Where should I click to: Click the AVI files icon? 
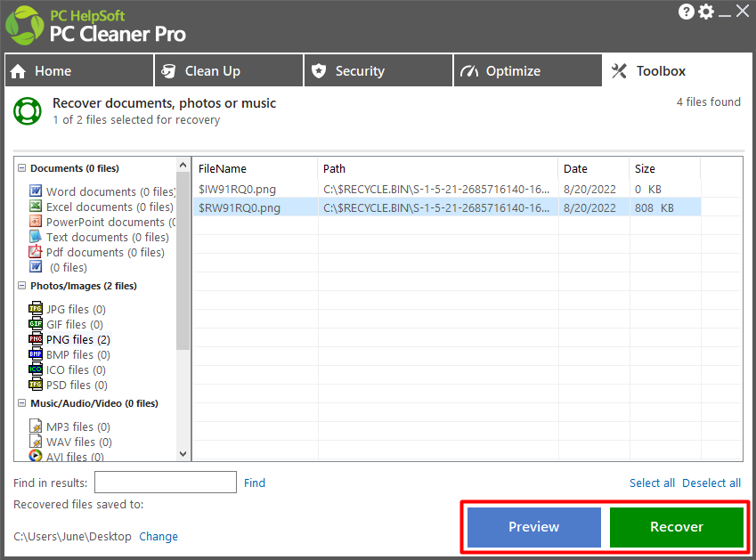point(36,456)
